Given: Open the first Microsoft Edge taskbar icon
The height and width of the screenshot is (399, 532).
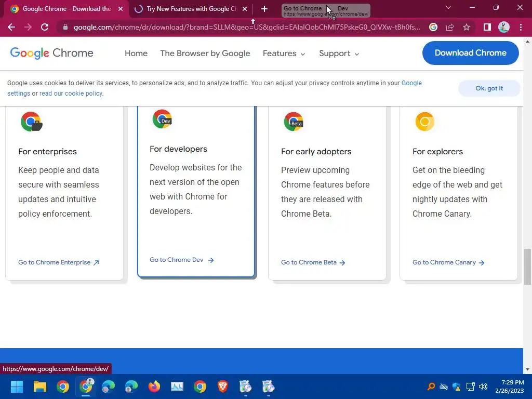Looking at the screenshot, I should pos(108,387).
